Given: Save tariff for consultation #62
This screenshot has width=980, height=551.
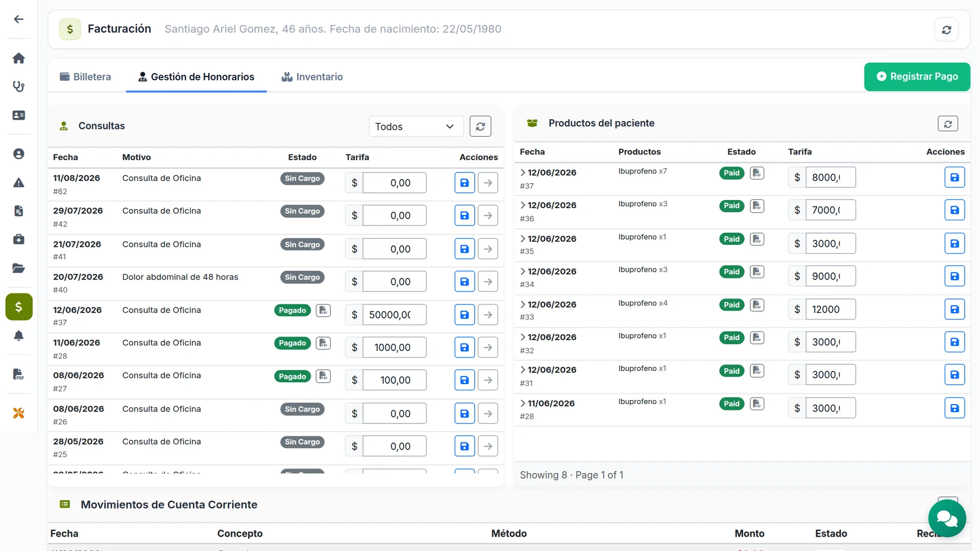Looking at the screenshot, I should 464,183.
